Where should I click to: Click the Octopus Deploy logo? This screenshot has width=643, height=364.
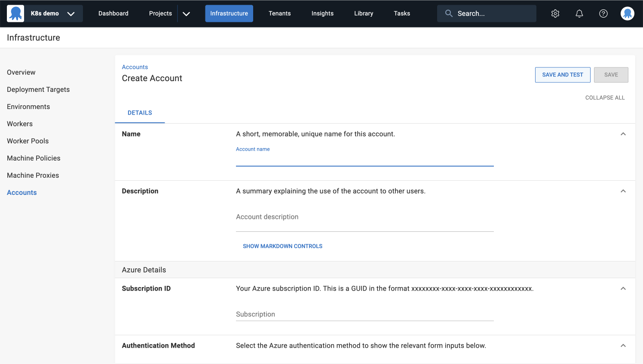pos(15,13)
